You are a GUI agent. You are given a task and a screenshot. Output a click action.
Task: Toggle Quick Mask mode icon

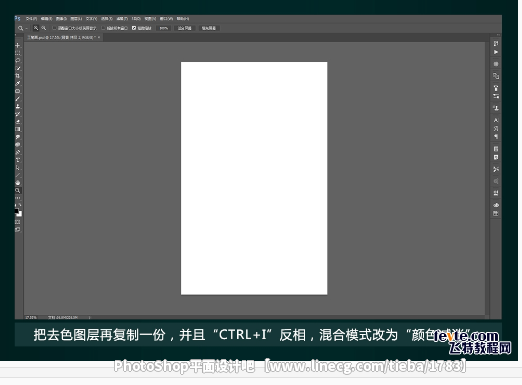[18, 222]
